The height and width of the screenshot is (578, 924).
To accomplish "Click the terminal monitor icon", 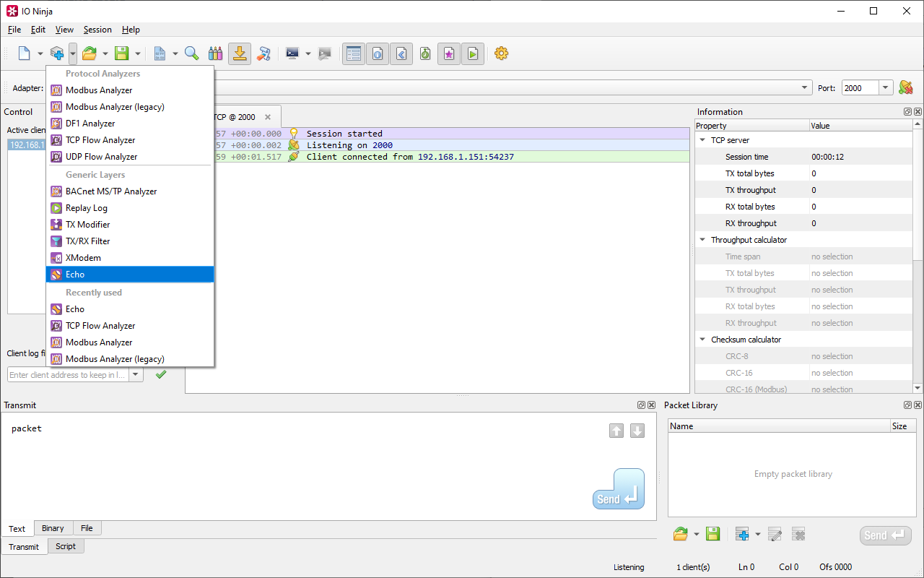I will click(292, 53).
